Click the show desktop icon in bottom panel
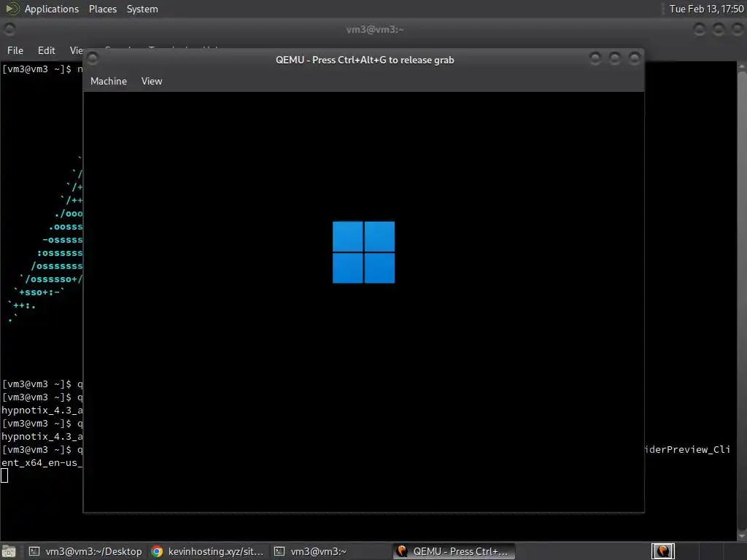This screenshot has height=560, width=747. pyautogui.click(x=9, y=551)
